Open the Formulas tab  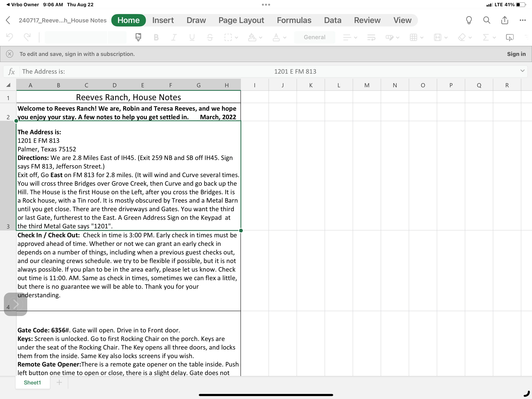coord(294,20)
